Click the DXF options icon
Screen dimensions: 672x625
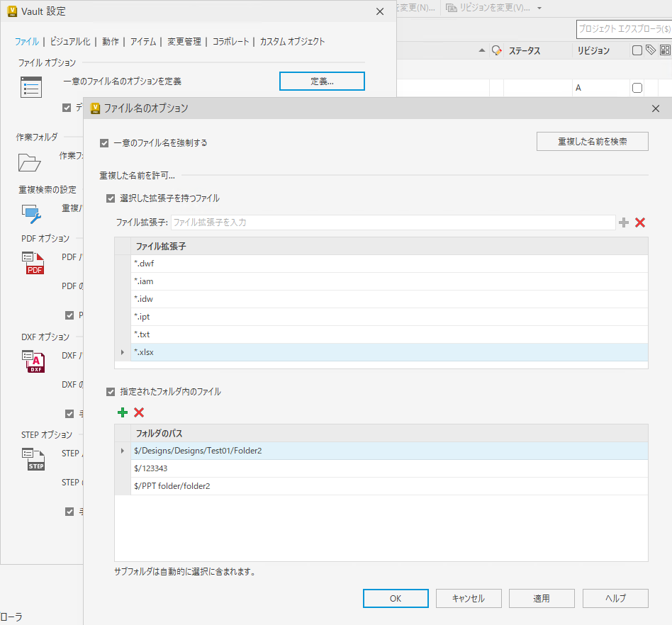pyautogui.click(x=33, y=361)
